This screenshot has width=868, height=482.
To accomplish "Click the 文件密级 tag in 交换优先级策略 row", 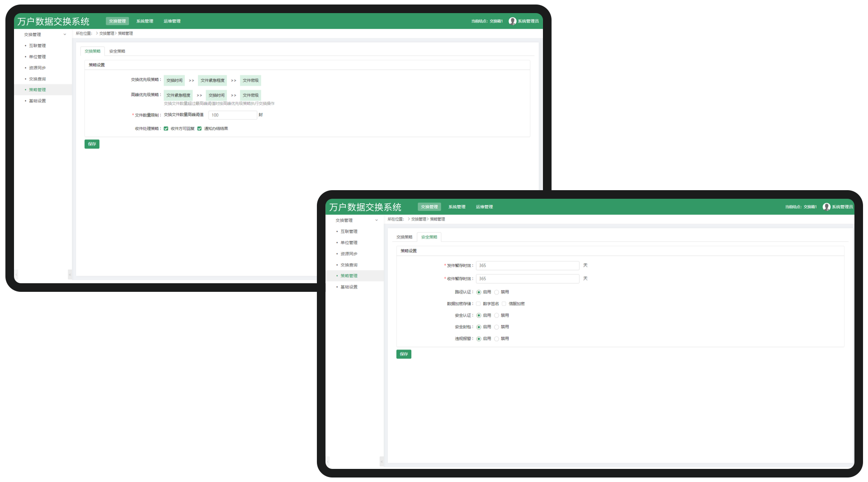I will pyautogui.click(x=250, y=80).
